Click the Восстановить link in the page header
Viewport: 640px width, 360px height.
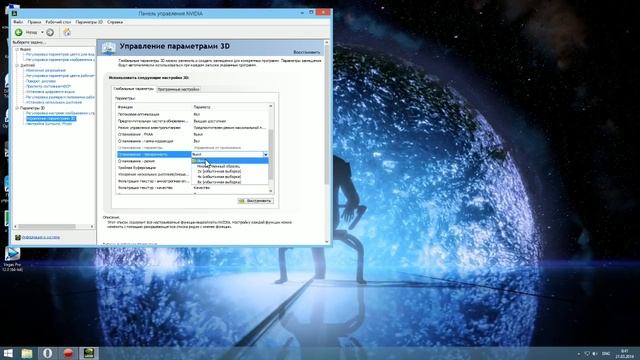(x=307, y=52)
